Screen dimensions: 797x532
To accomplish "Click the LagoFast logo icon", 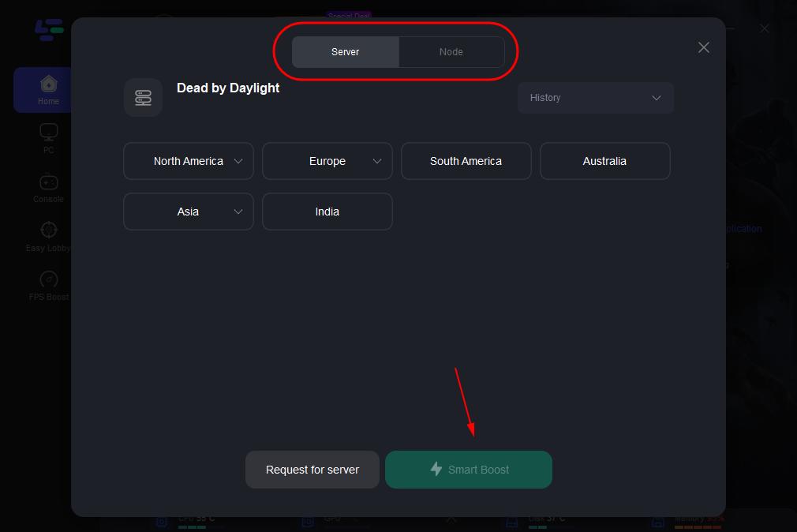I will coord(48,29).
